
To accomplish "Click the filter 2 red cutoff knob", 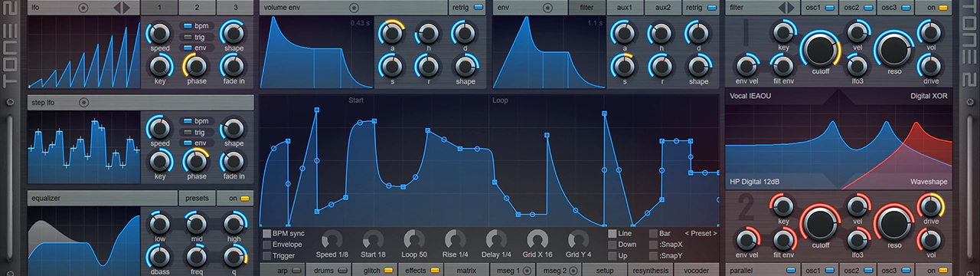I will [820, 223].
